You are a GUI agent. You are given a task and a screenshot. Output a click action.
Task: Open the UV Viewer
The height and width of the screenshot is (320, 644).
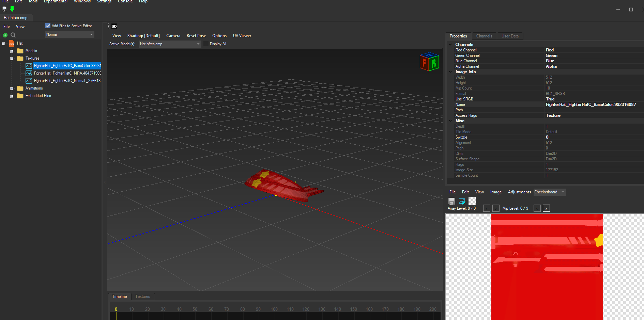(x=242, y=35)
